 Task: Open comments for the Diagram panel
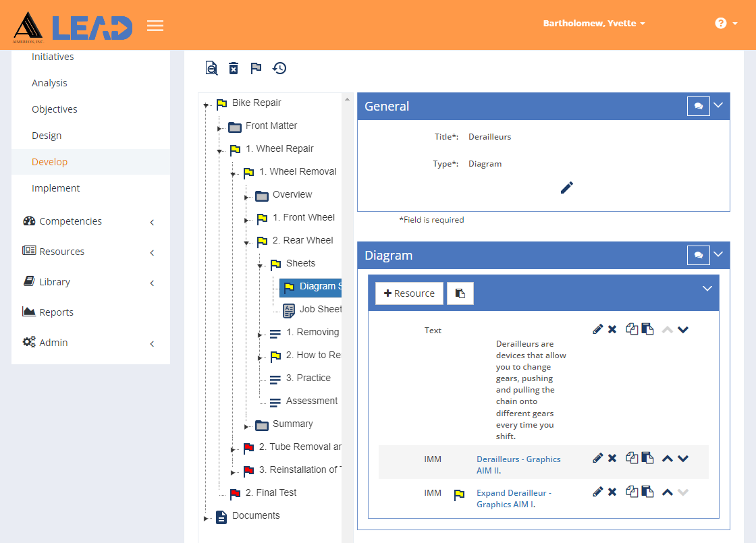click(x=698, y=255)
